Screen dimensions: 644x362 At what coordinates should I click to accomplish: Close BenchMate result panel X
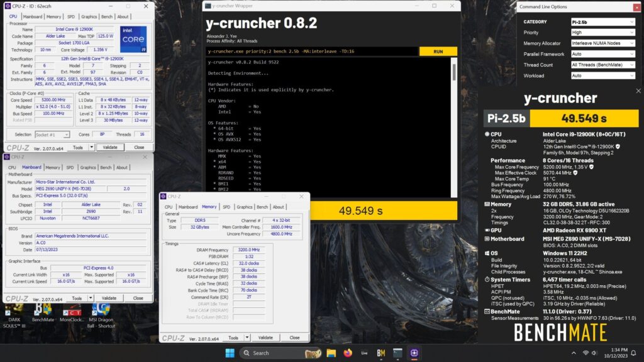click(x=638, y=91)
